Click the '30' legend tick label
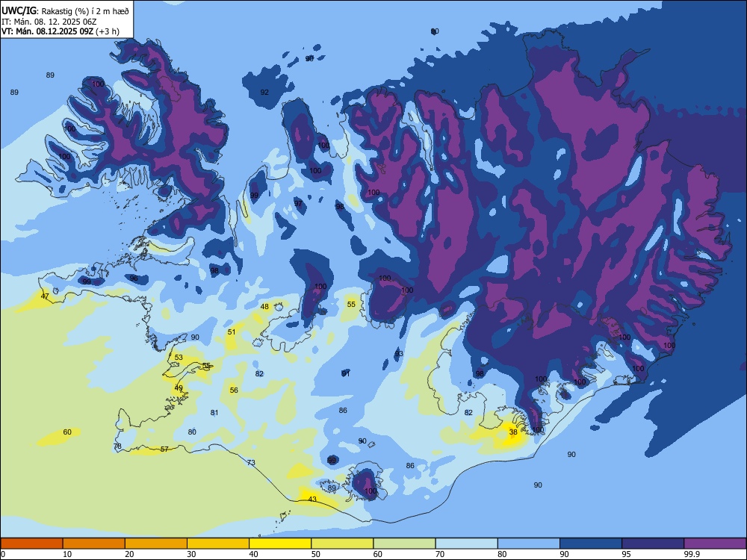Screen dimensions: 747x560 [x=191, y=554]
